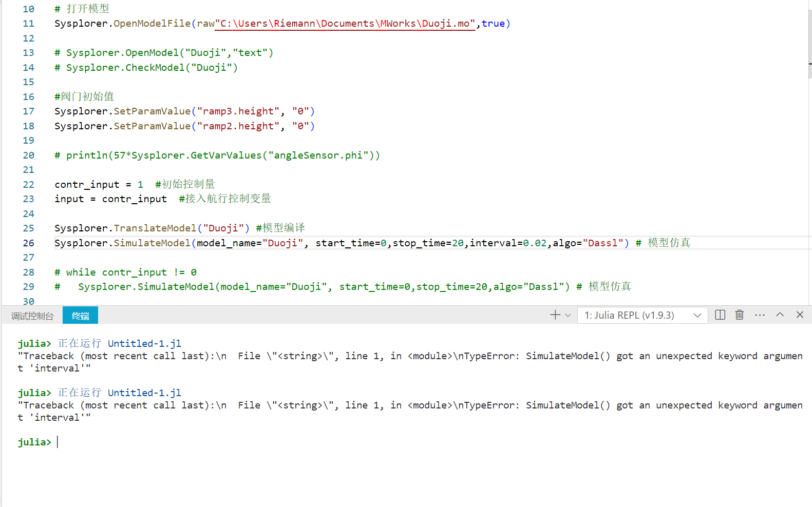Close the terminal panel
Viewport: 812px width, 507px height.
point(800,315)
